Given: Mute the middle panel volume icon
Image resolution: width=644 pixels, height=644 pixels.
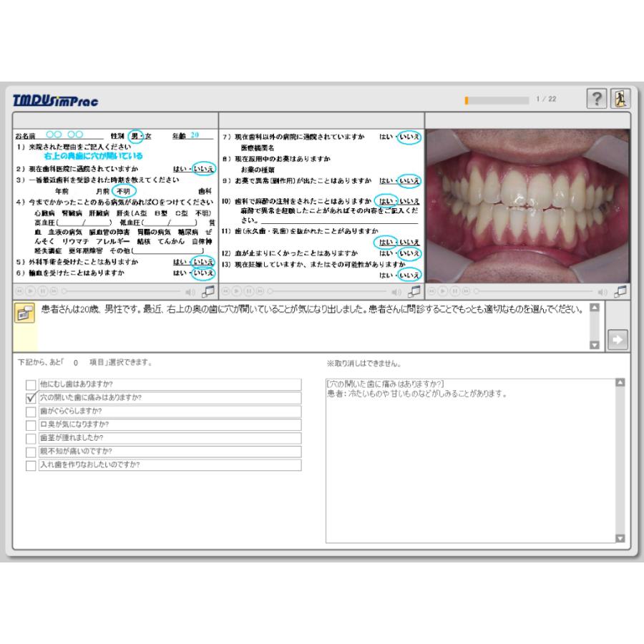Looking at the screenshot, I should pos(396,292).
